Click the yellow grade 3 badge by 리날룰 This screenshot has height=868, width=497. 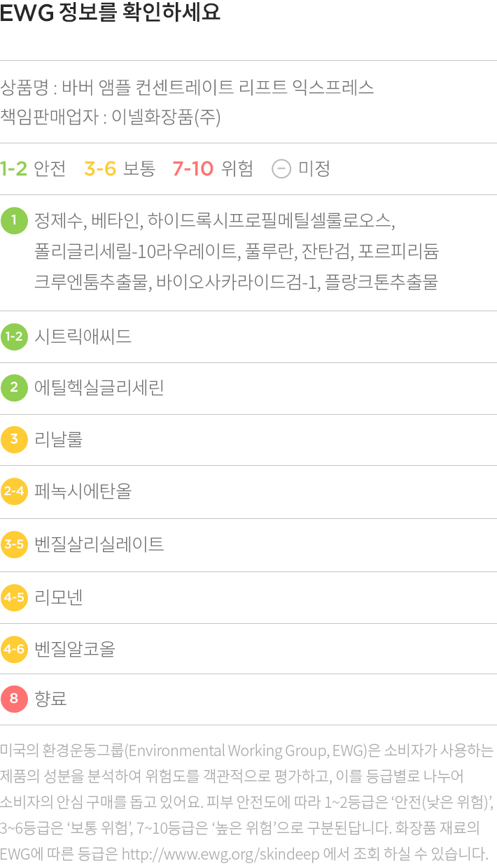14,439
